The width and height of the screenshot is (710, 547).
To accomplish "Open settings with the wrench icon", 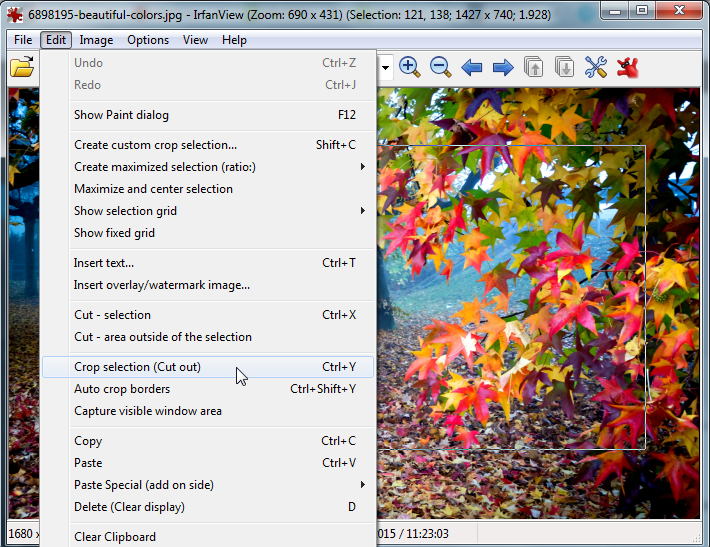I will [x=596, y=68].
